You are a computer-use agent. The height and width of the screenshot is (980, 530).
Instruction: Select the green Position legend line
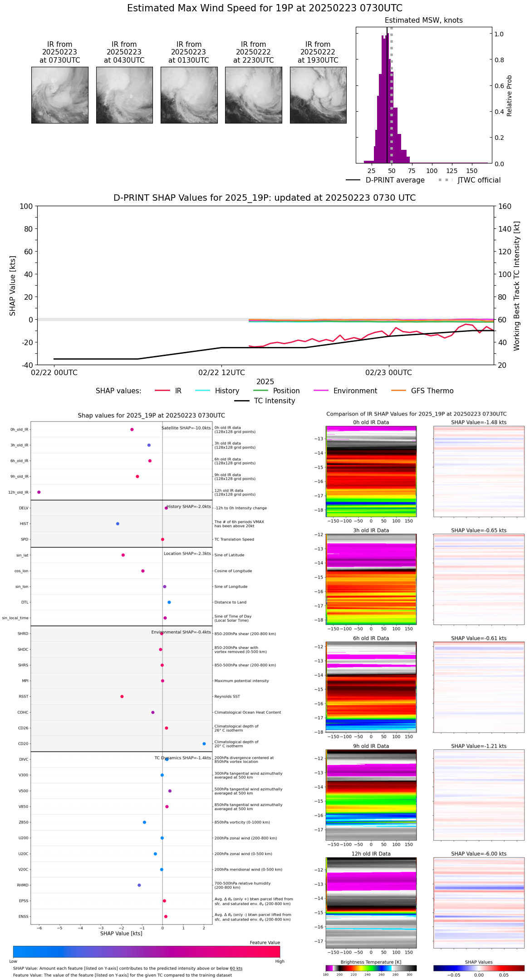click(x=260, y=391)
